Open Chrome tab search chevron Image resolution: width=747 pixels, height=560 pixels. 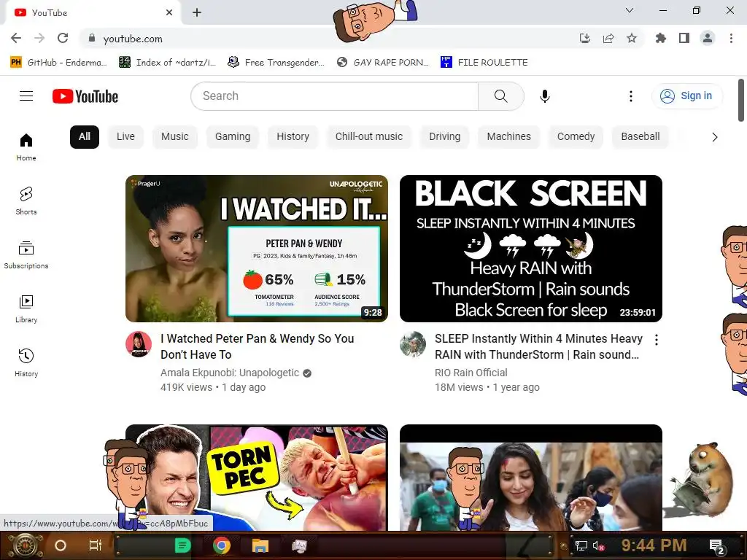[630, 10]
